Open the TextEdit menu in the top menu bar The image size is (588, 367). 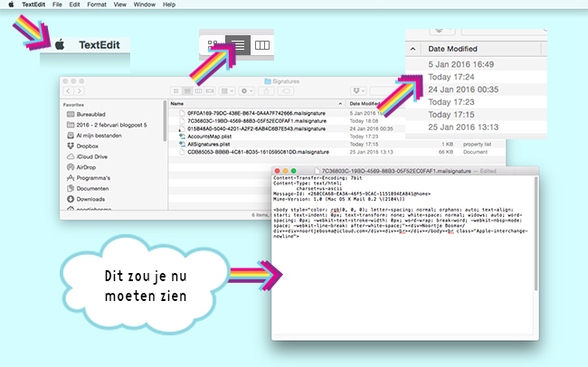click(33, 5)
